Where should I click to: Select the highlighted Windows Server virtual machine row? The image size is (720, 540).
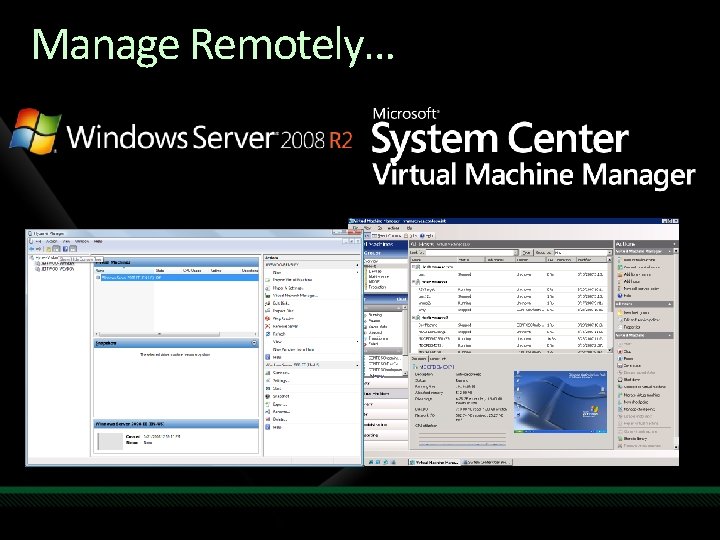tap(176, 278)
